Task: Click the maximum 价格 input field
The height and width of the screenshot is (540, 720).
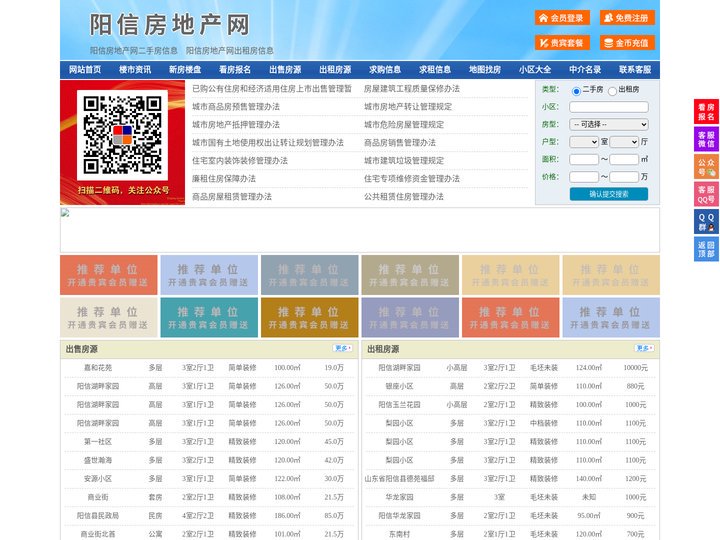Action: click(624, 177)
